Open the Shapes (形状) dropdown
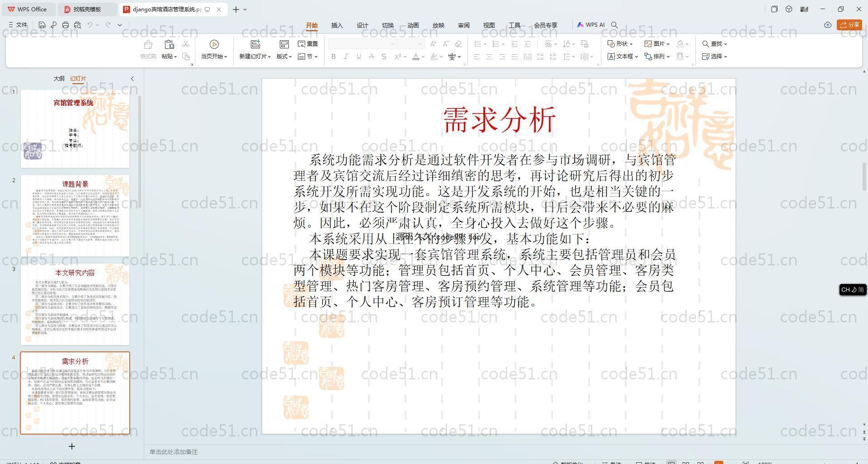 (x=620, y=44)
